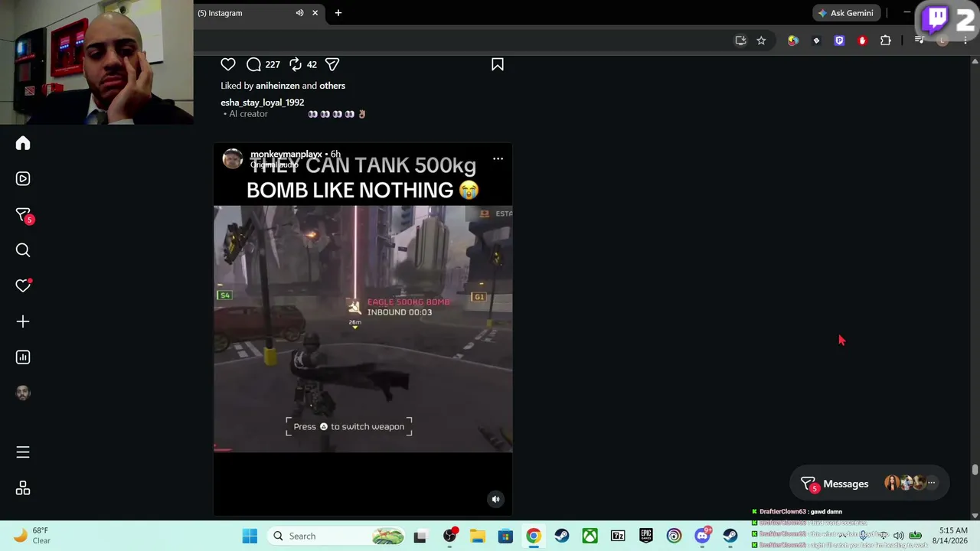This screenshot has width=980, height=551.
Task: Open the media controls button in Chrome
Action: [x=920, y=41]
